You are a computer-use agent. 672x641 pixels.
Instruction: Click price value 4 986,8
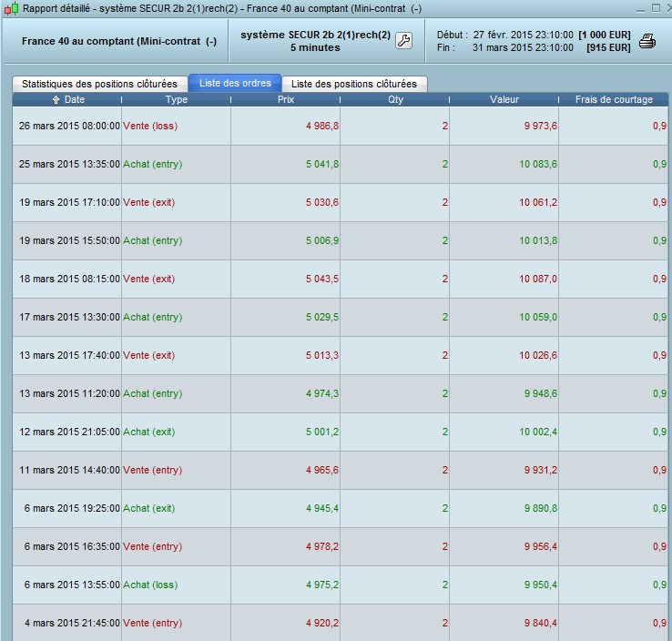[322, 126]
